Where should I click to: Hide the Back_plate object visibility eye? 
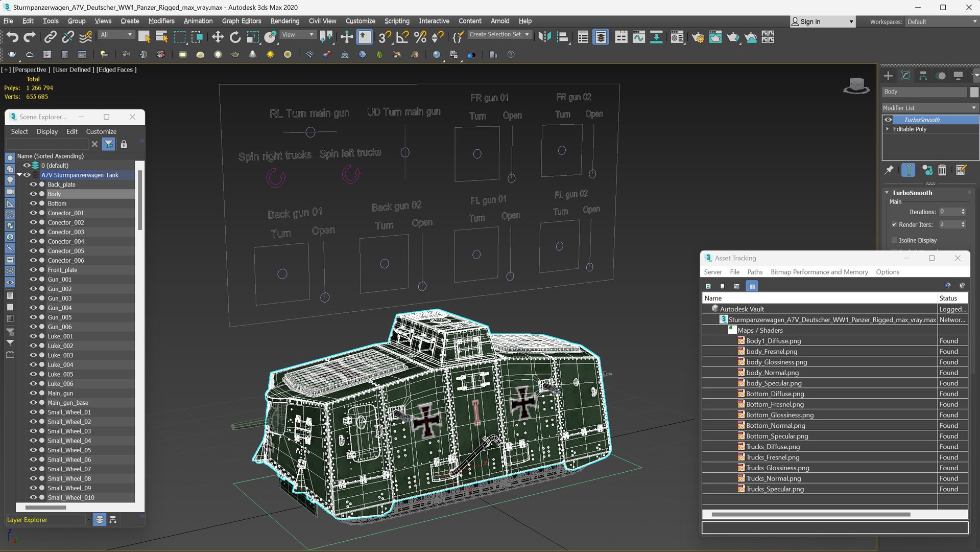click(x=33, y=185)
